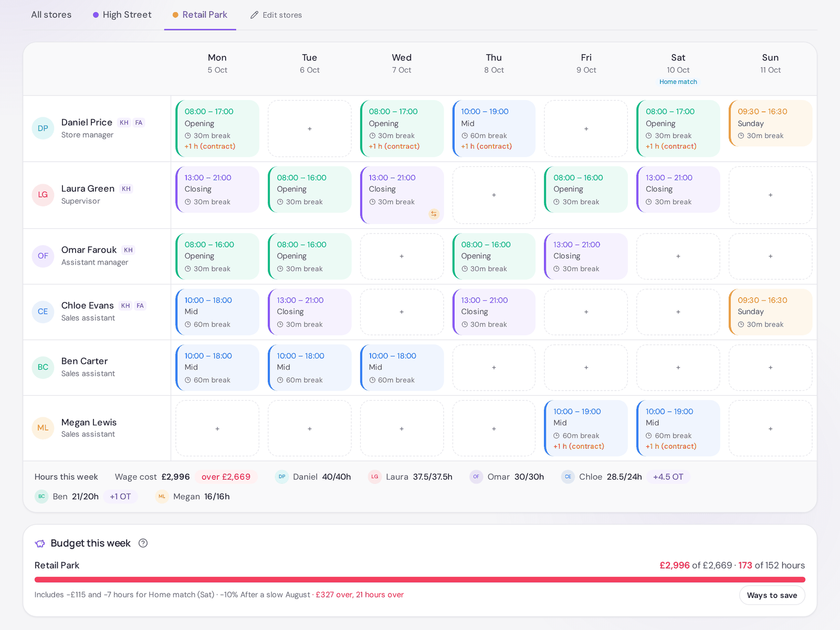Click the red Retail Park budget progress bar
The width and height of the screenshot is (840, 630).
click(x=420, y=580)
